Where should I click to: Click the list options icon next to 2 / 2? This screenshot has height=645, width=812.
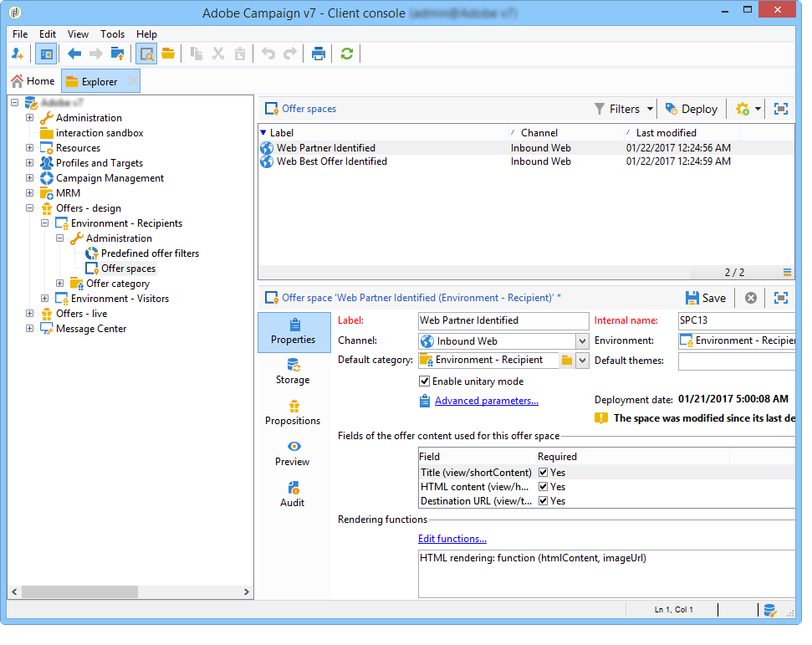787,273
